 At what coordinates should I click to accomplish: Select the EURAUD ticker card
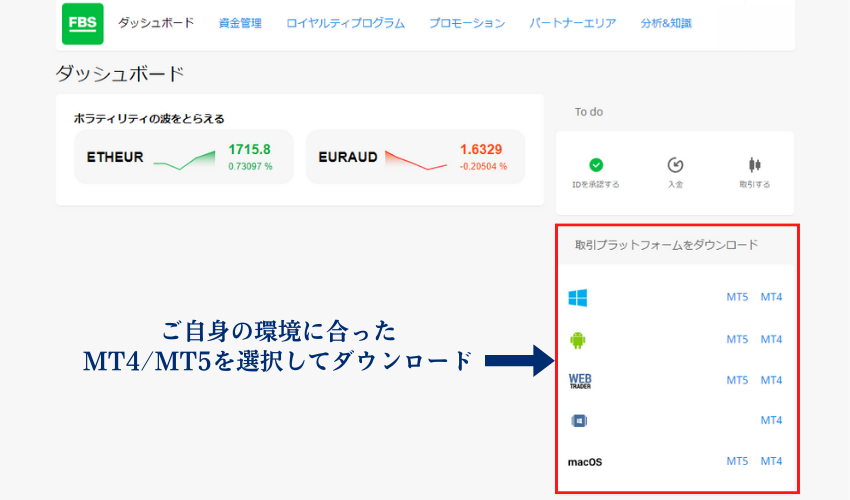416,157
